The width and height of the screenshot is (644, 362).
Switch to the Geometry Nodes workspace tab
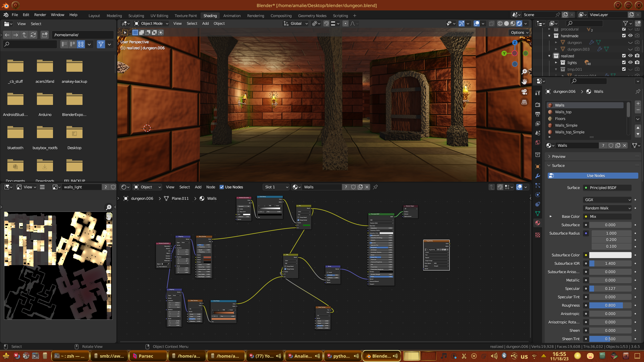312,16
